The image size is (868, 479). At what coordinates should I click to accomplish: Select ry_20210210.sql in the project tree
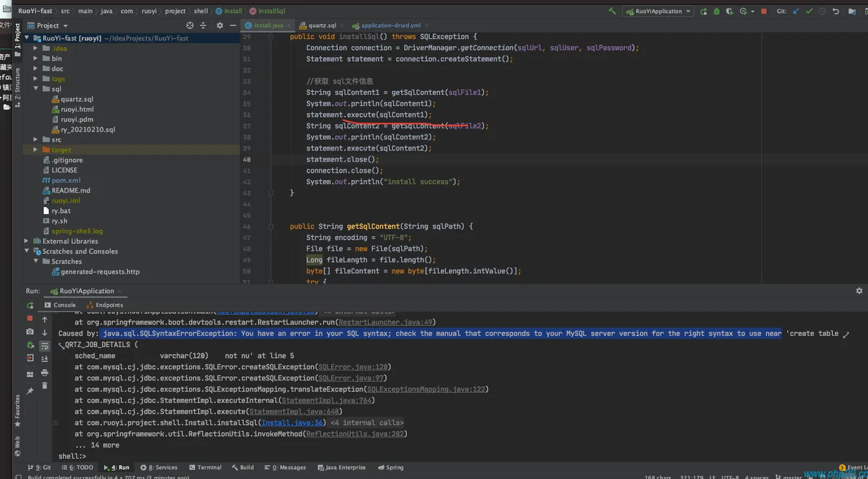coord(88,130)
